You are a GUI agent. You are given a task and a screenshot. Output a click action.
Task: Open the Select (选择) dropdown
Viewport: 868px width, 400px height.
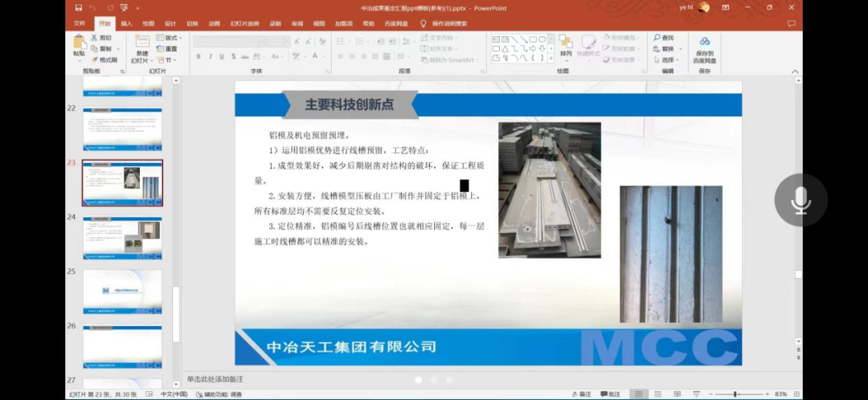click(x=666, y=59)
